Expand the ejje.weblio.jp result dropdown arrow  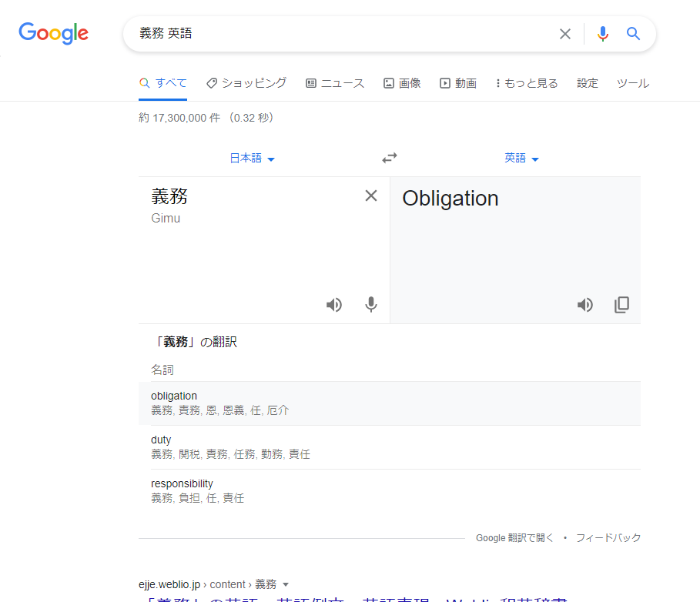286,584
